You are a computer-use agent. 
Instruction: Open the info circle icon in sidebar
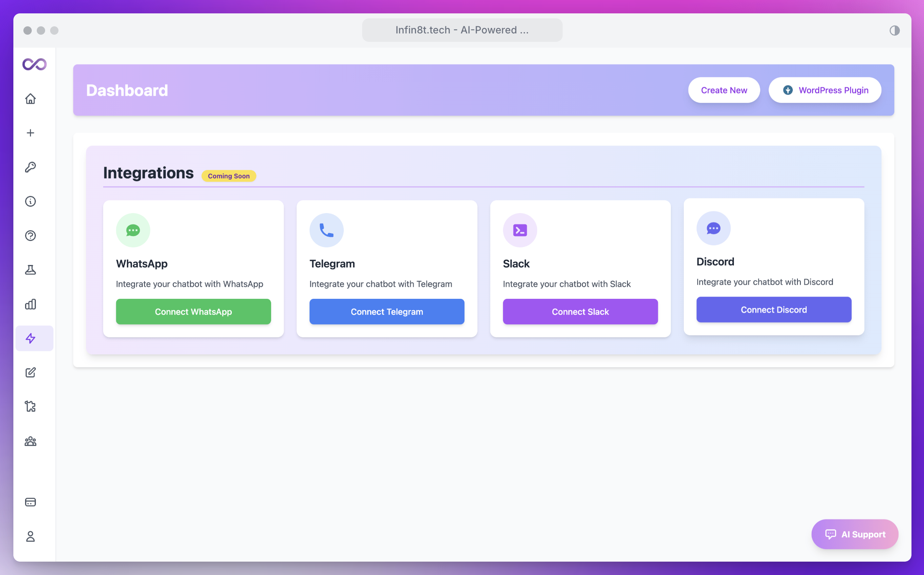[x=30, y=201]
